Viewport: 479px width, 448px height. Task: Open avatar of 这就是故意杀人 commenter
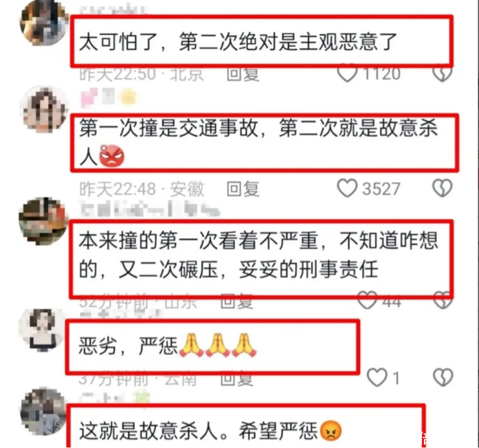(43, 411)
